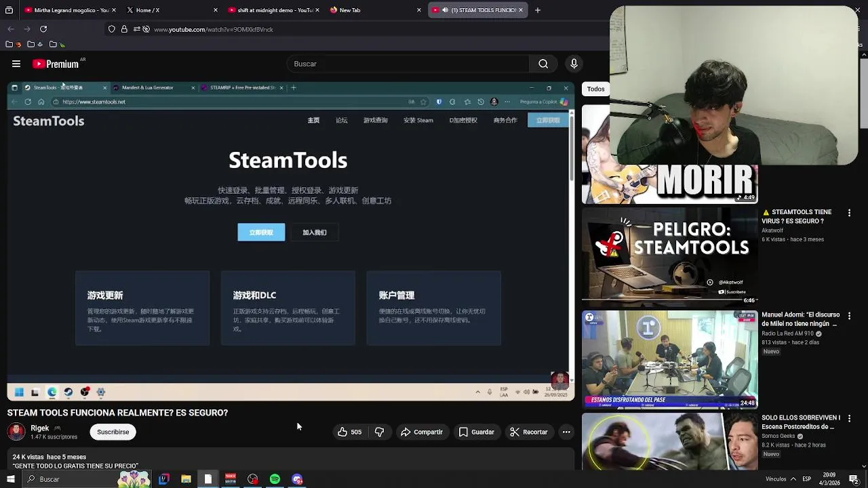Focus the YouTube Buscar search field
The image size is (868, 488).
pyautogui.click(x=407, y=64)
